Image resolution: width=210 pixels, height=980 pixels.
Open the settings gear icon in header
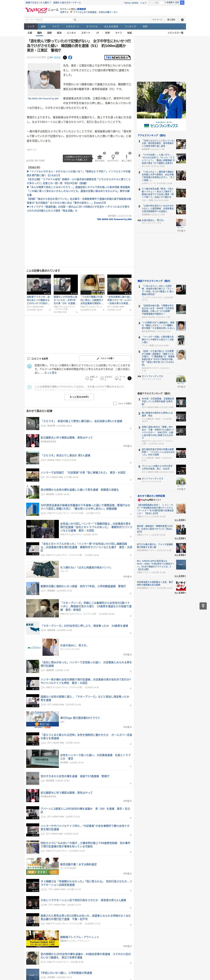[182, 19]
